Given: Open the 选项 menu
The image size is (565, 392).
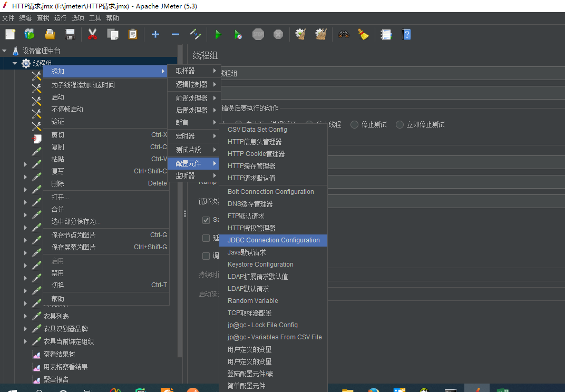Looking at the screenshot, I should click(77, 18).
